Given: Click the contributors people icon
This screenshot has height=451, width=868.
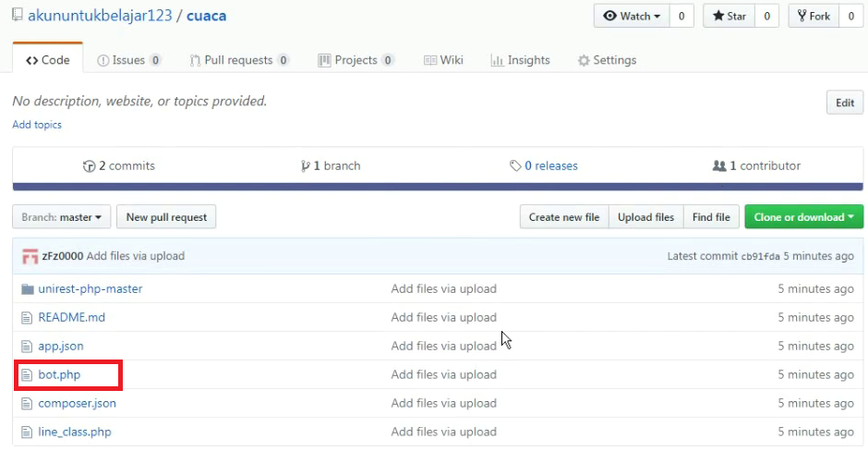Looking at the screenshot, I should [719, 166].
